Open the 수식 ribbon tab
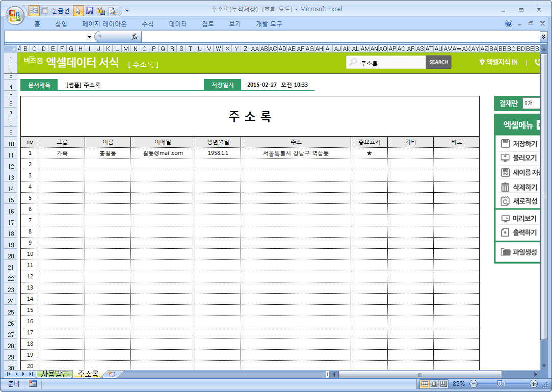552x392 pixels. point(147,24)
